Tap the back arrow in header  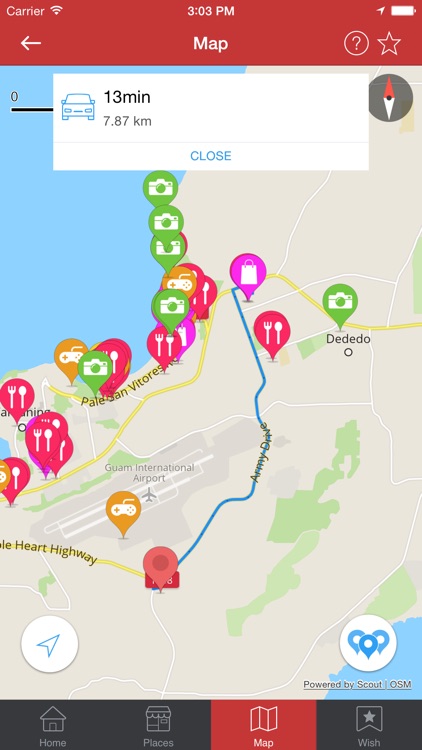click(x=31, y=44)
